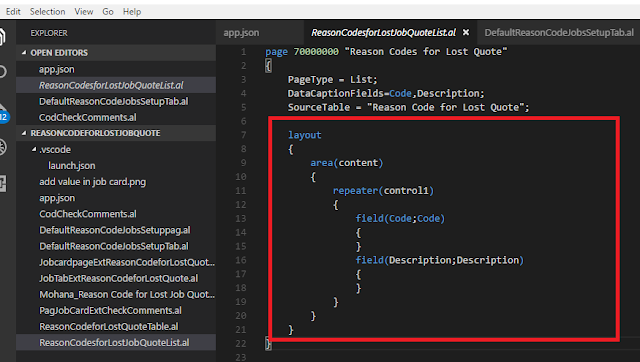Screen dimensions: 640x362
Task: Click line number 22 in the gutter
Action: click(x=241, y=344)
